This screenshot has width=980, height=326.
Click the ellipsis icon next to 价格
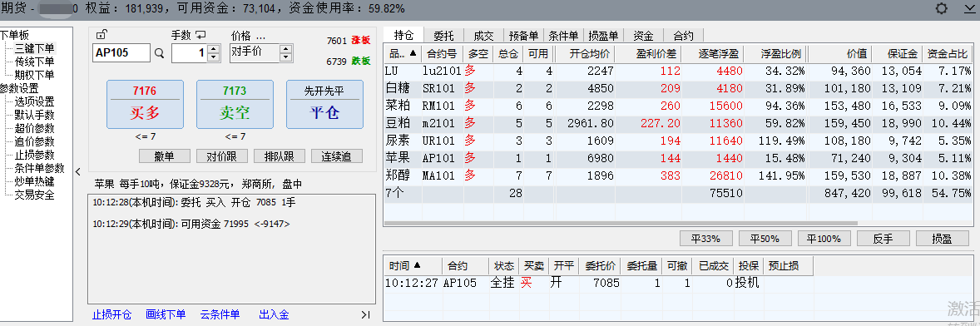(x=260, y=37)
